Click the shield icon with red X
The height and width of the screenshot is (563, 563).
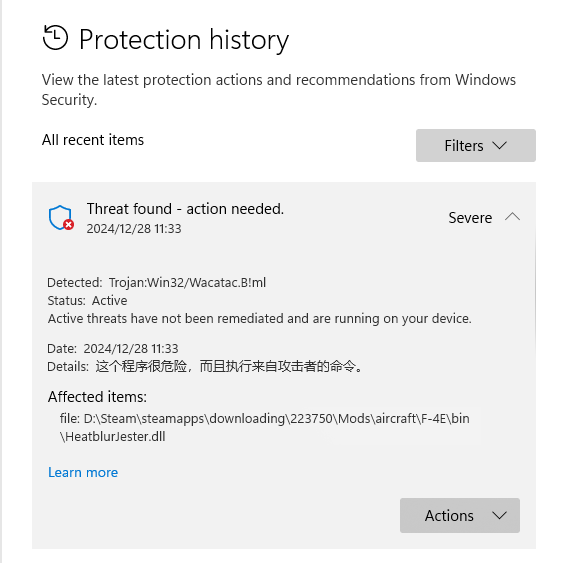click(x=61, y=218)
